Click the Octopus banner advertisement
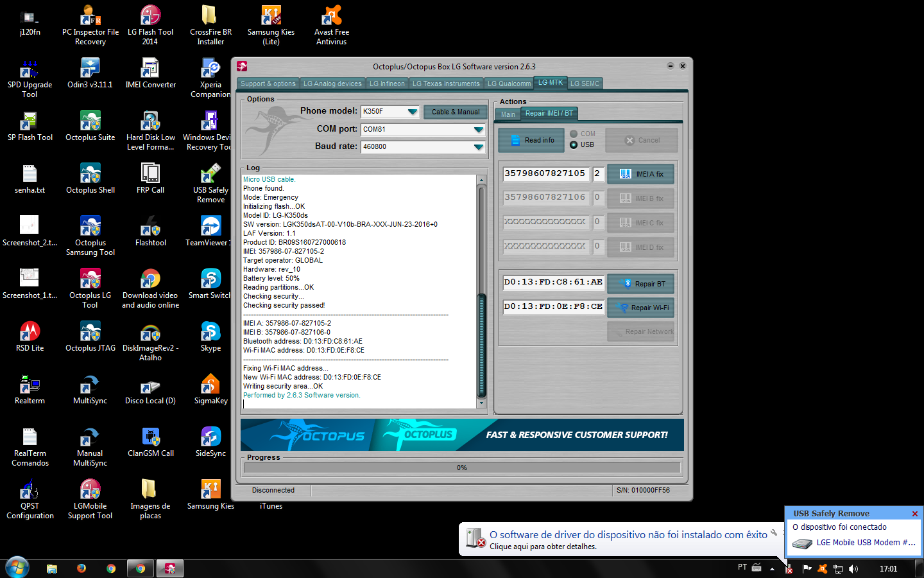Viewport: 924px width, 578px height. [x=462, y=435]
